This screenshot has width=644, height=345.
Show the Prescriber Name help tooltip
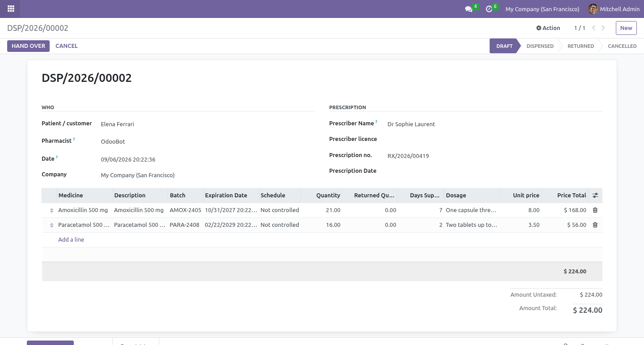pos(376,122)
